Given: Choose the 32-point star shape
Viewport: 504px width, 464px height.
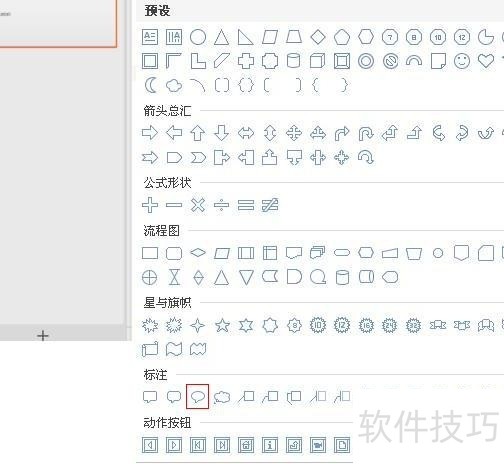Looking at the screenshot, I should pyautogui.click(x=413, y=325).
